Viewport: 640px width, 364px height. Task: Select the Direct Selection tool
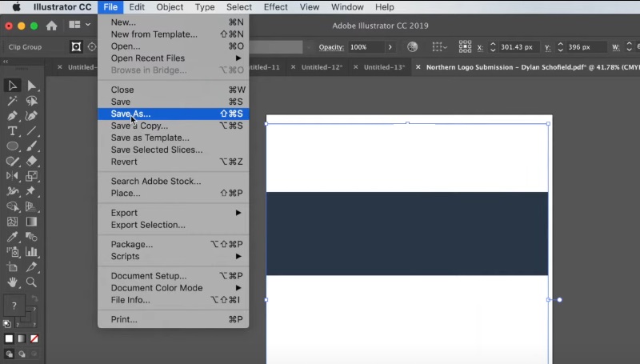coord(31,86)
